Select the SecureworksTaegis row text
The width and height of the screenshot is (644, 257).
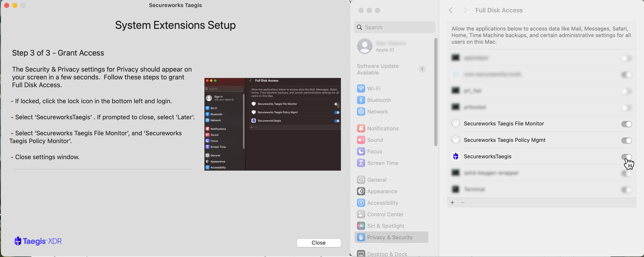point(488,156)
